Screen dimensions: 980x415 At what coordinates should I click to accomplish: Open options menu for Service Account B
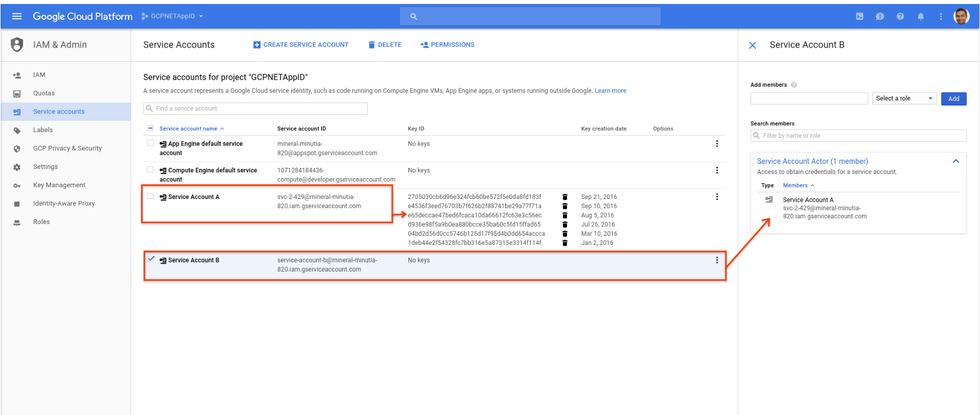[x=717, y=260]
